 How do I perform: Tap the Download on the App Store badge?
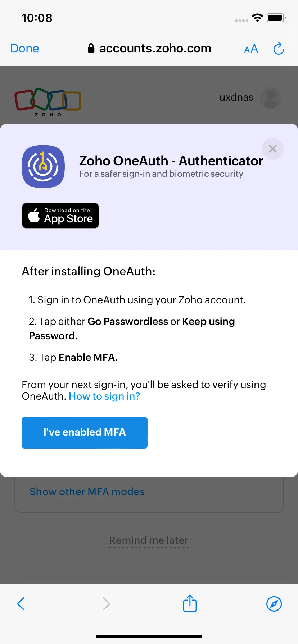pos(60,216)
